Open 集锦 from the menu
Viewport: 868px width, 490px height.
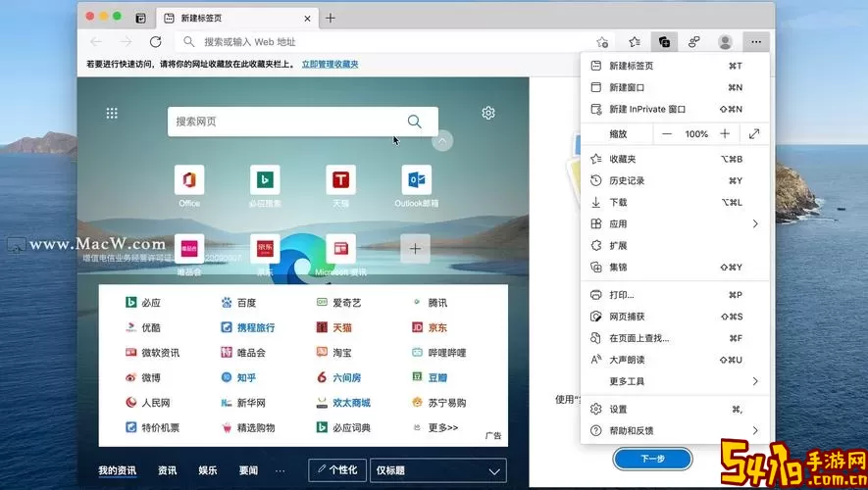click(674, 267)
